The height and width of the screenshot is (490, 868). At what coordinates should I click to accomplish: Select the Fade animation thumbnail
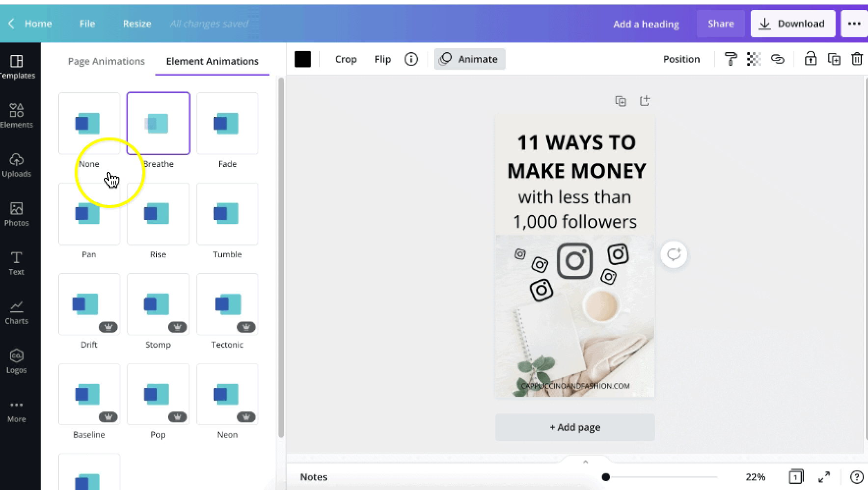[227, 123]
